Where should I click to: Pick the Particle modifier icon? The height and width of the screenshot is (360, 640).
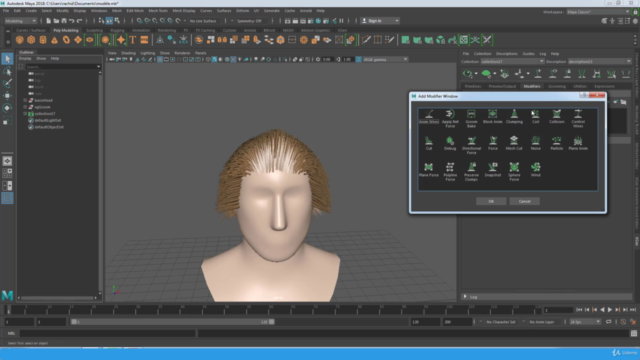556,143
